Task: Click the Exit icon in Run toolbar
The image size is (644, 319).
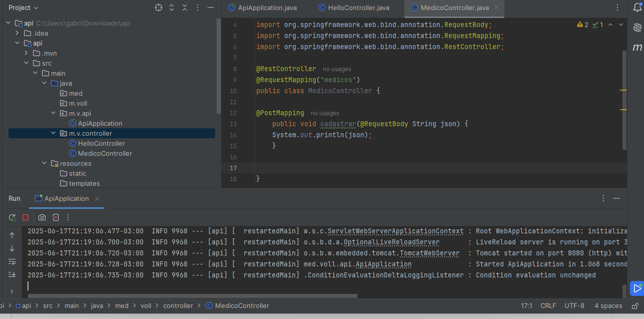Action: 56,217
